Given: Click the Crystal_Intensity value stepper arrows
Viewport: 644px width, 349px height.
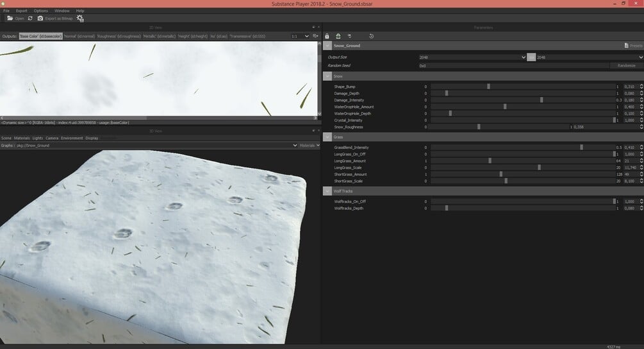Looking at the screenshot, I should tap(641, 121).
